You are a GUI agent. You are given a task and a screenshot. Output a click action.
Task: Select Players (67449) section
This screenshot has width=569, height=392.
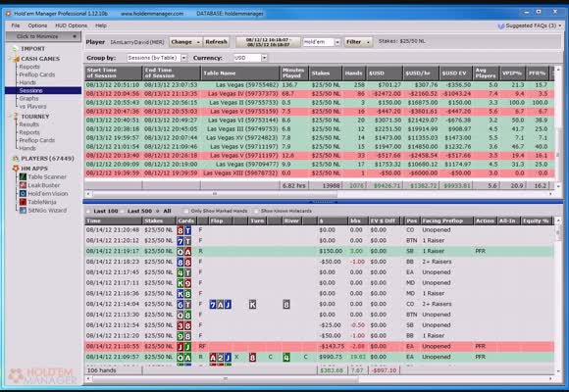pos(47,159)
